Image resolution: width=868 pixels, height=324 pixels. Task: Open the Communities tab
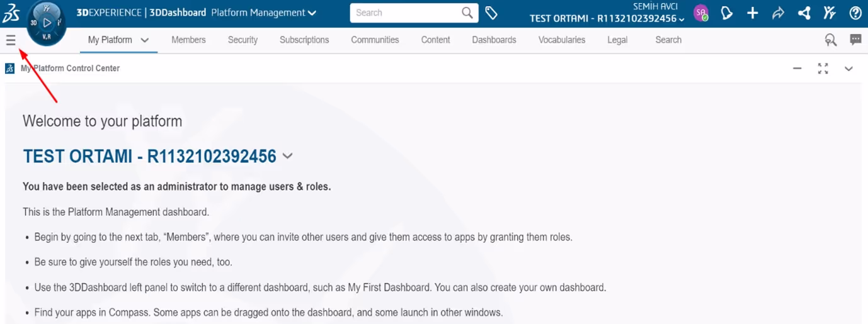click(375, 40)
